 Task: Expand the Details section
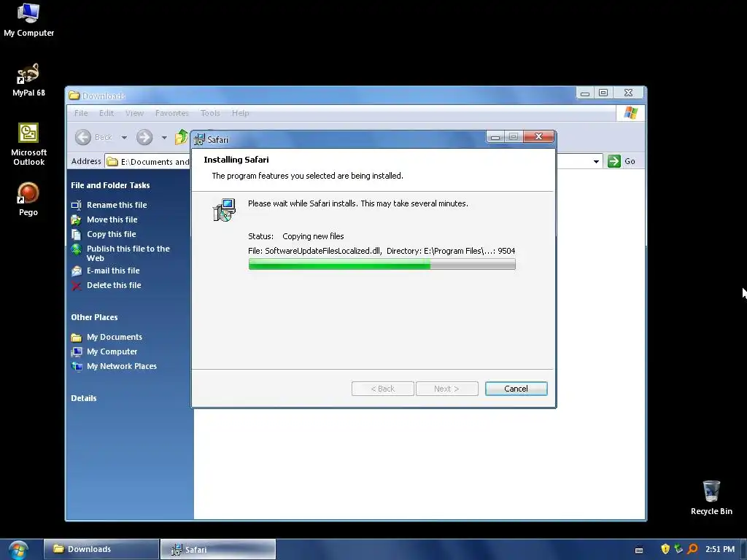click(x=84, y=398)
